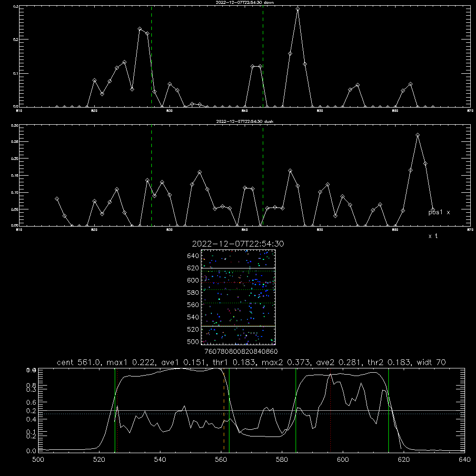Click the left green dashed line in the dusk plot
The image size is (476, 476).
click(x=151, y=175)
